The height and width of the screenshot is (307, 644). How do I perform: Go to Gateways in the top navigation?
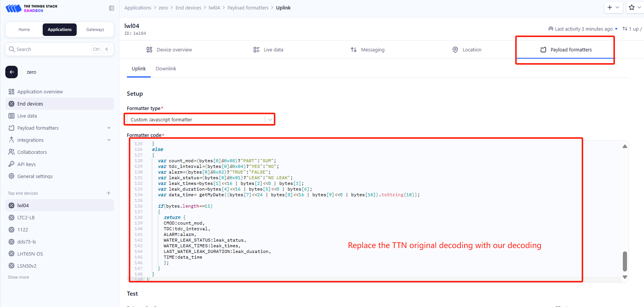[x=95, y=29]
